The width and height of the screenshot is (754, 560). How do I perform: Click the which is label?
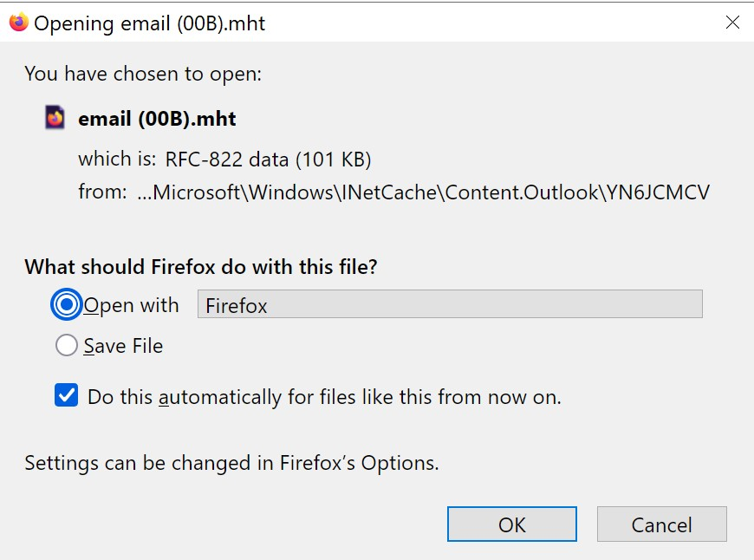[x=117, y=159]
